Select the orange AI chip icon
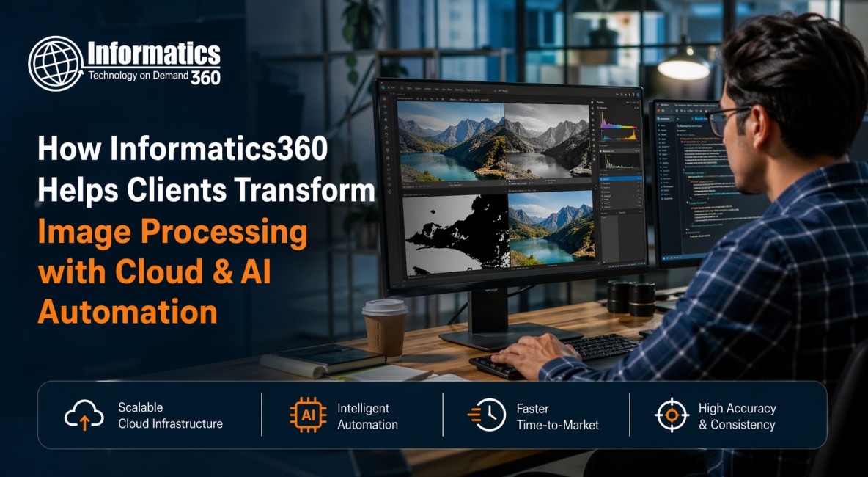 (x=308, y=415)
